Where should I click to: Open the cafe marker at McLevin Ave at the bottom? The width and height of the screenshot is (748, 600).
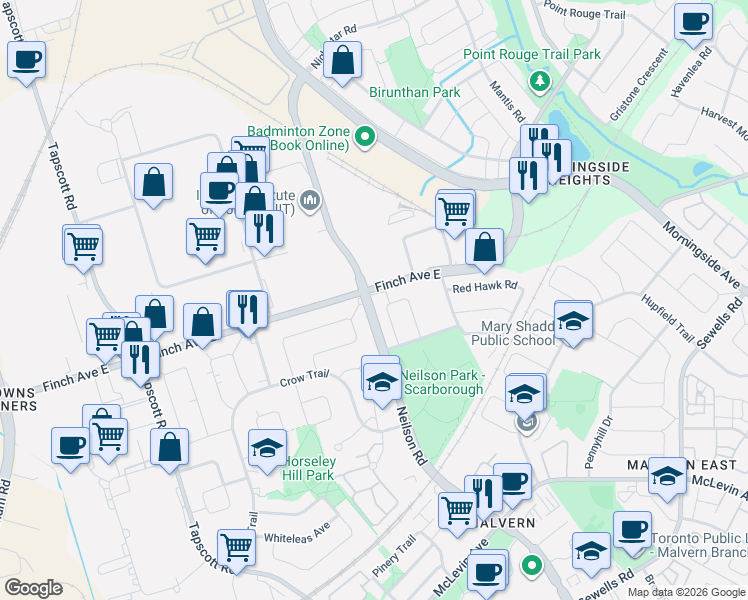tap(488, 572)
